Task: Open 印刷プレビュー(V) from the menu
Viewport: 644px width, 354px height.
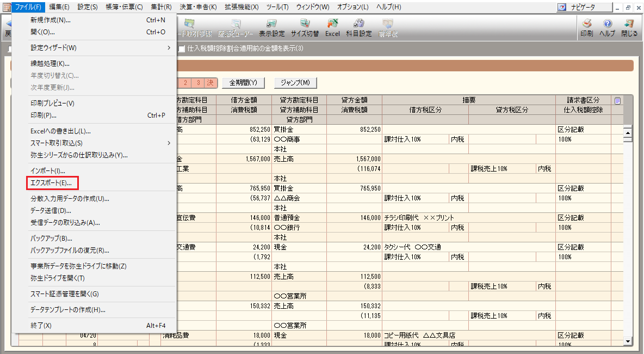Action: [x=102, y=103]
